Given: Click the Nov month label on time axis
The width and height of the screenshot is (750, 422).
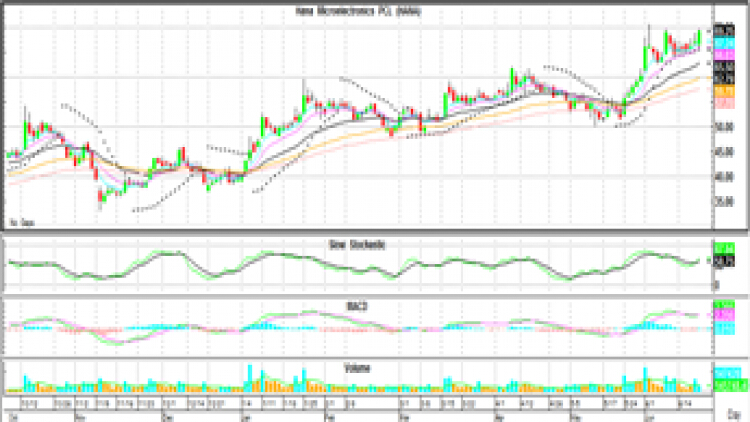Looking at the screenshot, I should tap(80, 418).
